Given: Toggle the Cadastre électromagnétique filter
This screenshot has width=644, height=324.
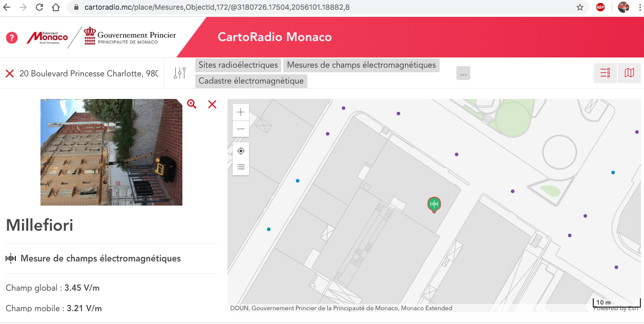Looking at the screenshot, I should click(251, 81).
